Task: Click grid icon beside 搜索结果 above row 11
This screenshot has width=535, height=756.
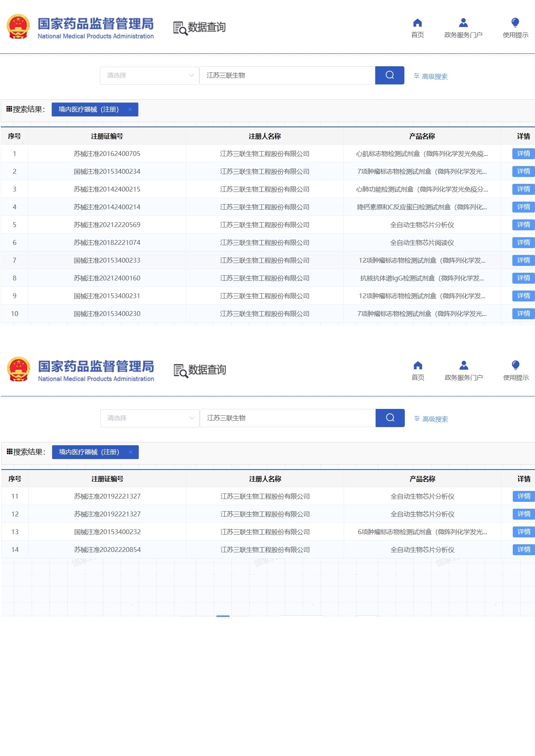Action: pyautogui.click(x=10, y=452)
